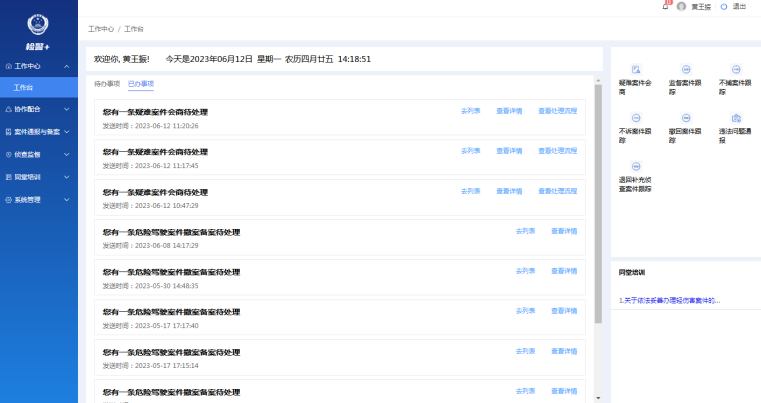Open the 退回补充侦查案件跟踪 shortcut icon
Image resolution: width=761 pixels, height=403 pixels.
pyautogui.click(x=635, y=166)
